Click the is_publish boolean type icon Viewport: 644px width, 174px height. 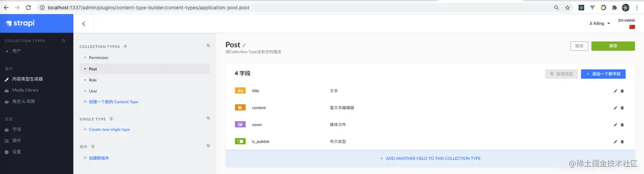tap(240, 141)
